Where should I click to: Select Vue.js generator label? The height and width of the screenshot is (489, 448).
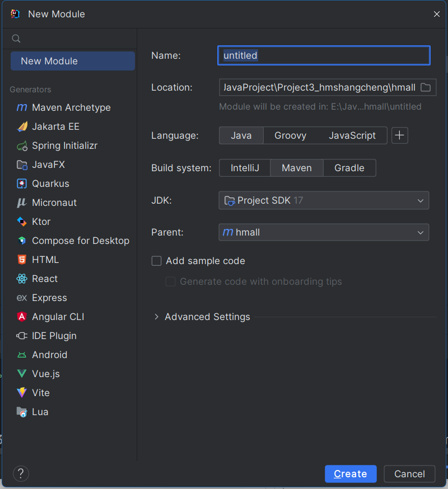pyautogui.click(x=46, y=374)
